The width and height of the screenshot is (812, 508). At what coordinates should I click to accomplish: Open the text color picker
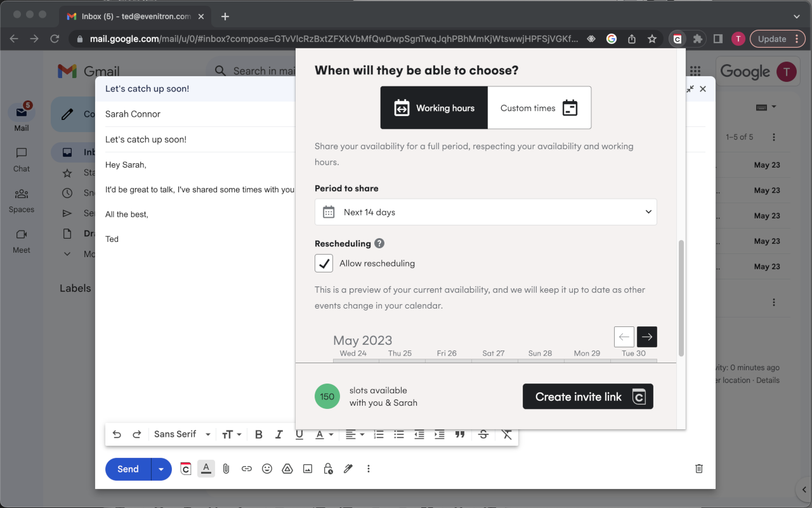(324, 434)
